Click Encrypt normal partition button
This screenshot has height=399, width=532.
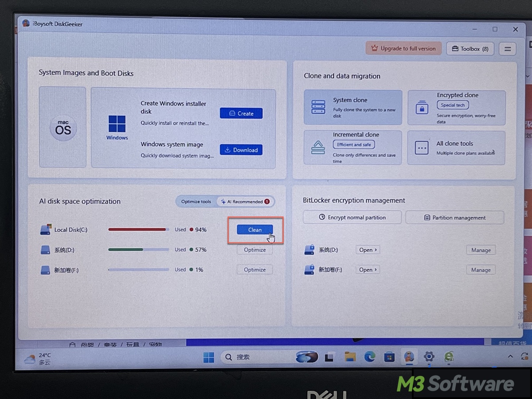[352, 217]
